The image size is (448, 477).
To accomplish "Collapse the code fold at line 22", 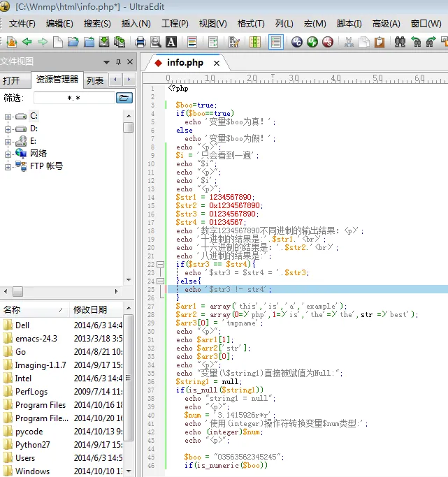I will pyautogui.click(x=160, y=265).
